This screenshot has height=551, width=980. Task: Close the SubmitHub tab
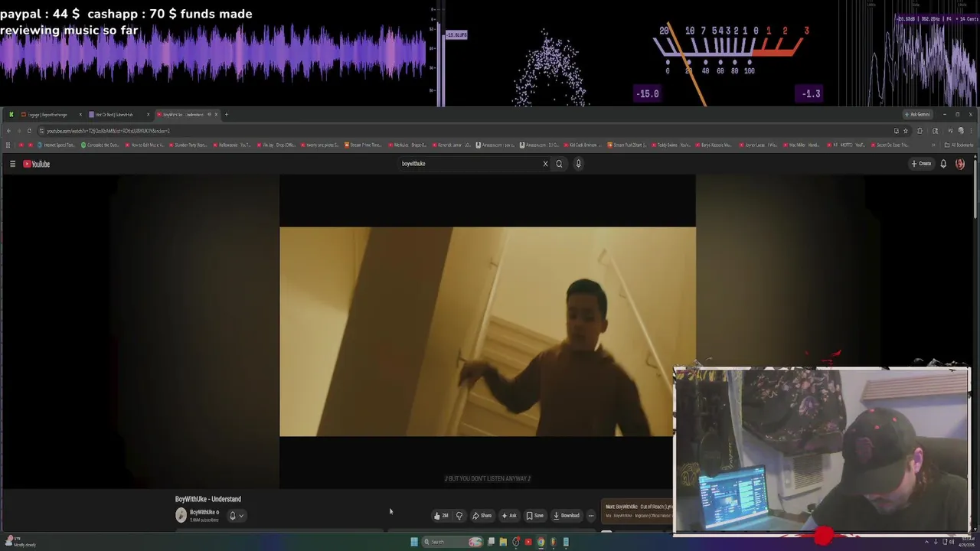click(148, 115)
